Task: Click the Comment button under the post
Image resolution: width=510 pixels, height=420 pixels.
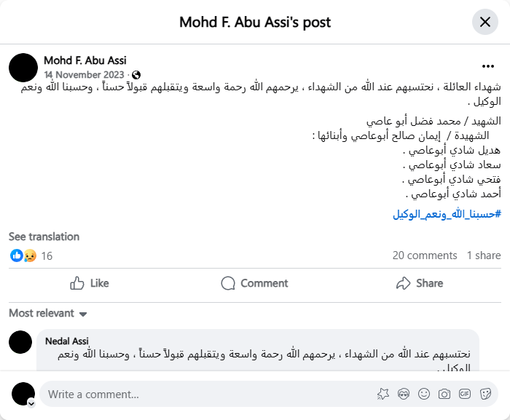Action: click(254, 283)
